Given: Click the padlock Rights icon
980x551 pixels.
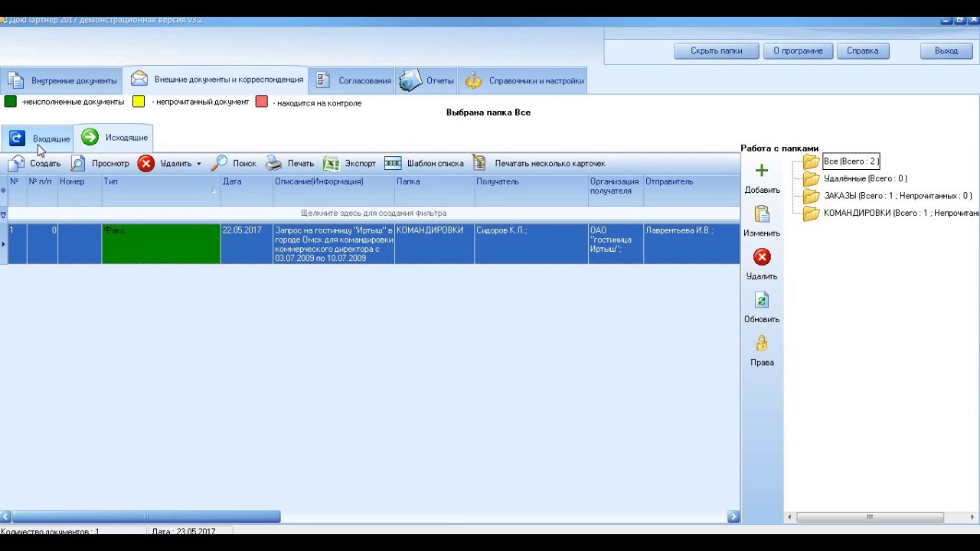Looking at the screenshot, I should click(762, 343).
